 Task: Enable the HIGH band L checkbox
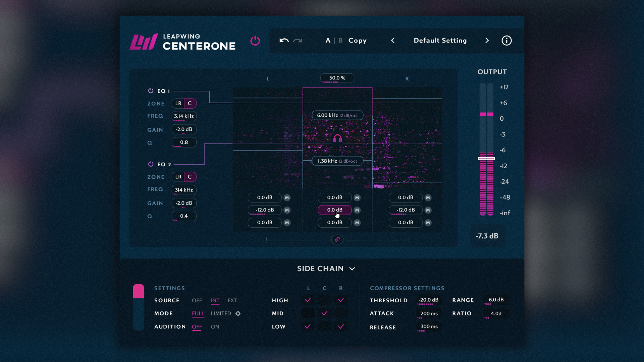tap(308, 300)
